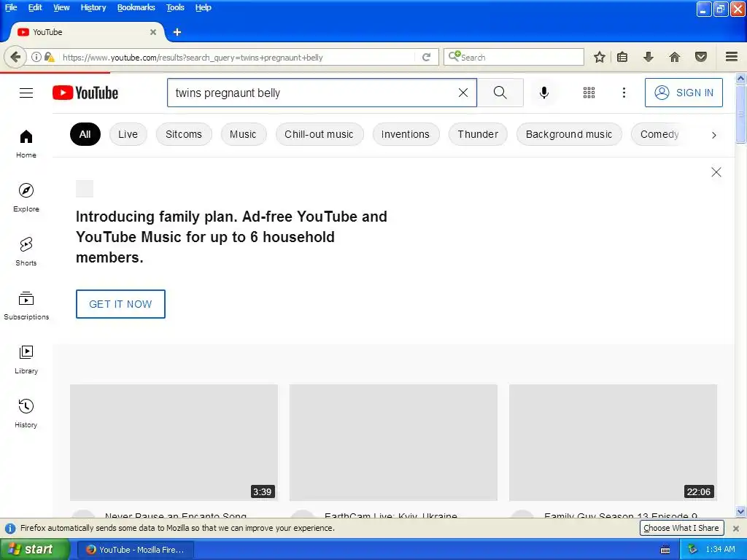This screenshot has height=560, width=747.
Task: Click the page scrollbar down arrow
Action: 741,512
